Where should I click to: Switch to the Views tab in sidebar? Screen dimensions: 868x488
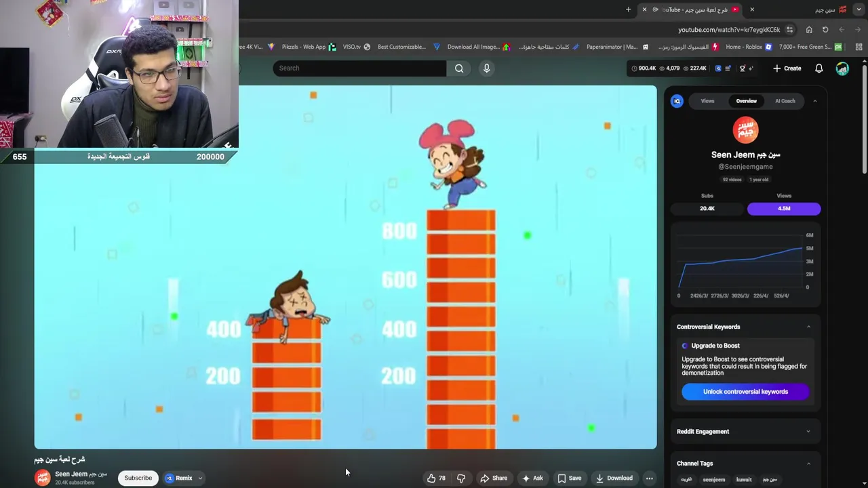tap(707, 101)
